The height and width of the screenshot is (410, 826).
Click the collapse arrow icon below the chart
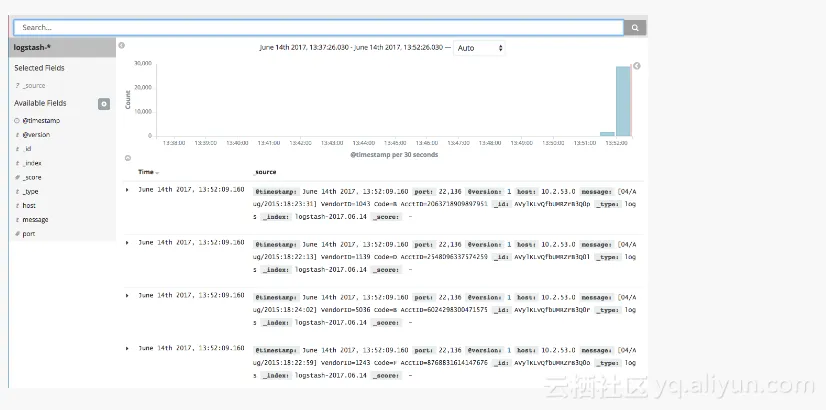coord(127,158)
